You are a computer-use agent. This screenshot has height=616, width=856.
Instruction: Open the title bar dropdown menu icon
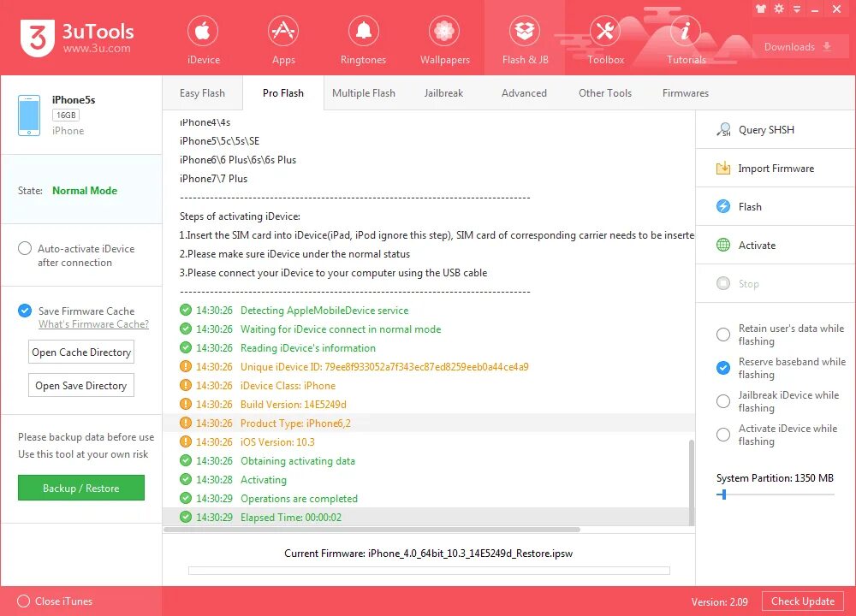797,9
